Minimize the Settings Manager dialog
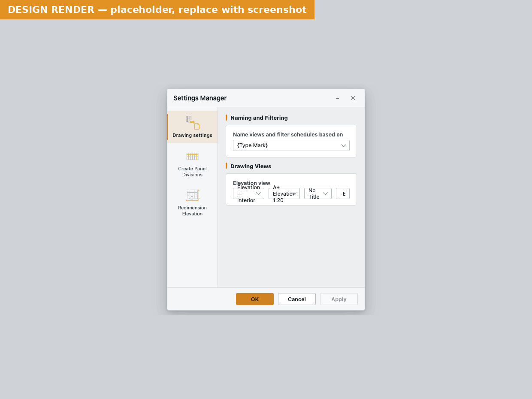The image size is (532, 399). pyautogui.click(x=338, y=98)
